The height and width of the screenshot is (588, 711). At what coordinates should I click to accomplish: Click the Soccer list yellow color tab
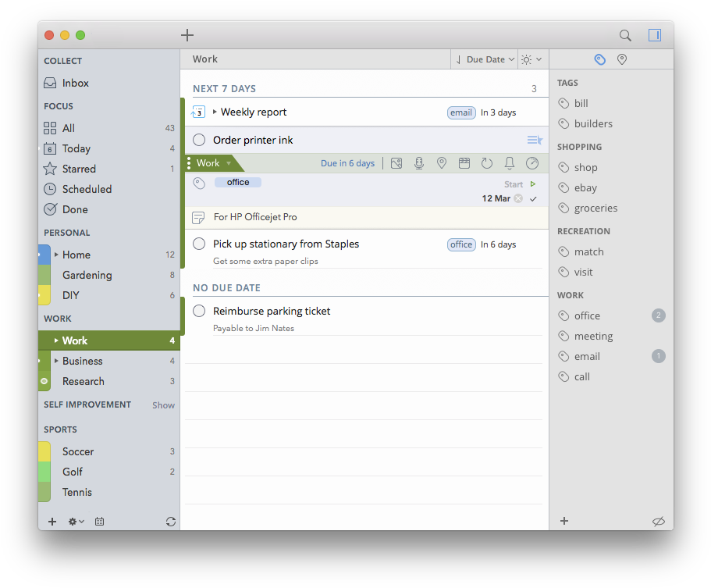click(x=44, y=451)
